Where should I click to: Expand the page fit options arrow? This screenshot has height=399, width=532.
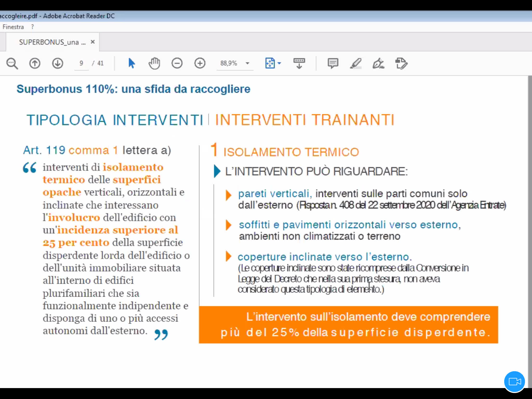(x=280, y=63)
